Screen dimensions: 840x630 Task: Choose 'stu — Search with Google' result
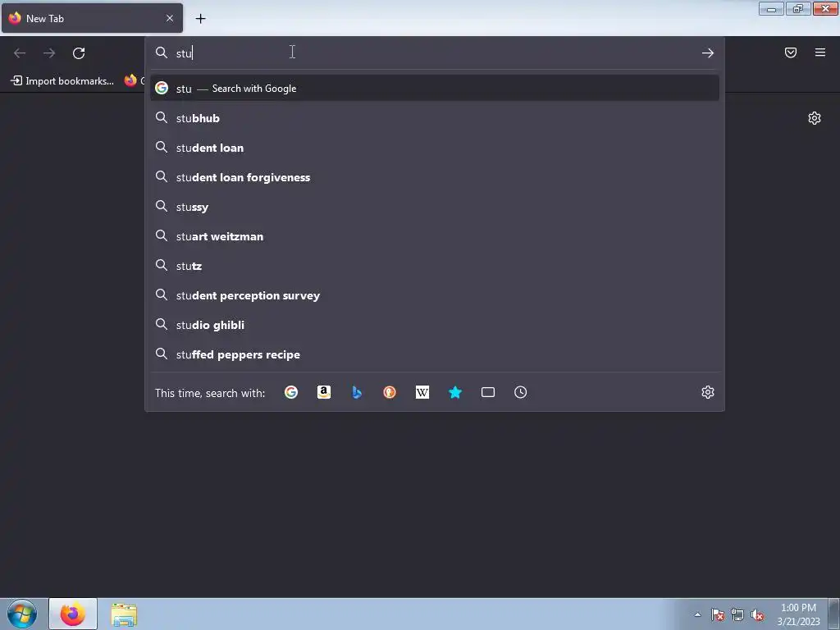click(x=435, y=89)
